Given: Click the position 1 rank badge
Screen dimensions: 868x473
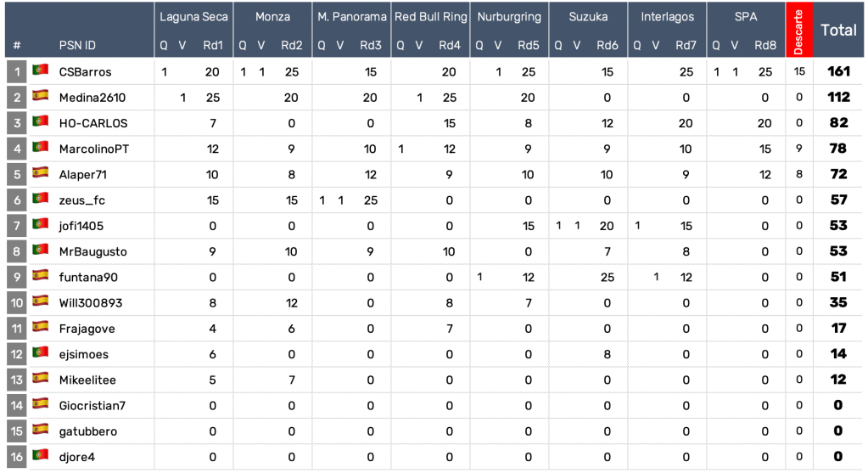Looking at the screenshot, I should click(x=17, y=71).
